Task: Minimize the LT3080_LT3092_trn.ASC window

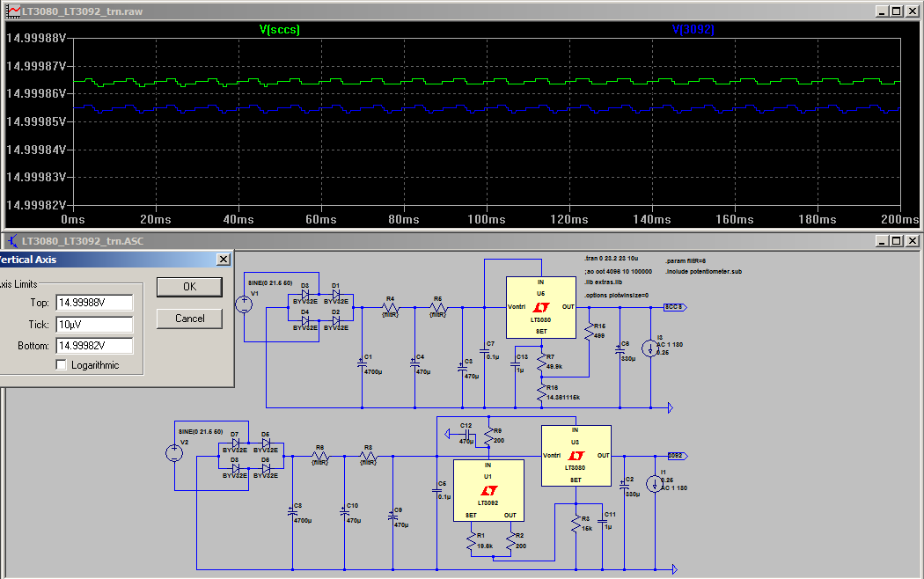Action: pyautogui.click(x=882, y=241)
